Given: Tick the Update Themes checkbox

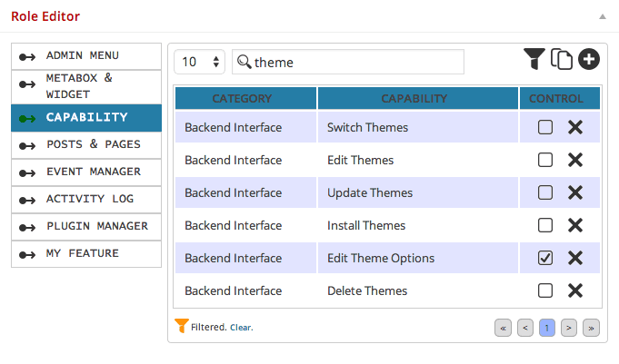Looking at the screenshot, I should click(545, 192).
